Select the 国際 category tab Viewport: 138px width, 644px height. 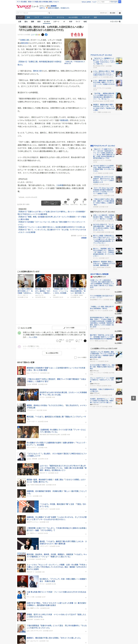(x=32, y=21)
